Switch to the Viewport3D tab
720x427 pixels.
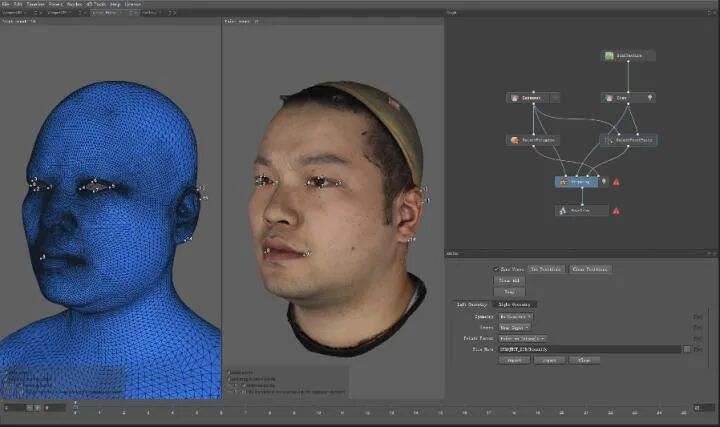click(11, 13)
